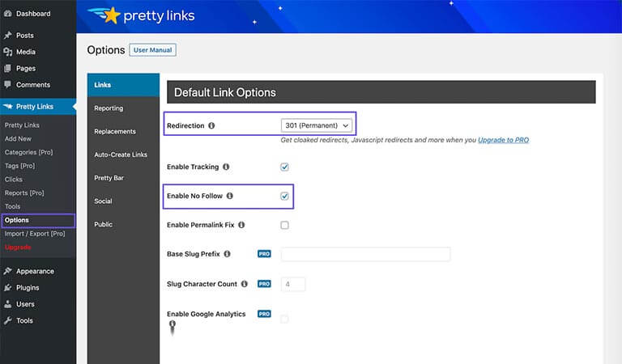Viewport: 622px width, 364px height.
Task: Open Tags [Pro] submenu item
Action: (x=19, y=166)
